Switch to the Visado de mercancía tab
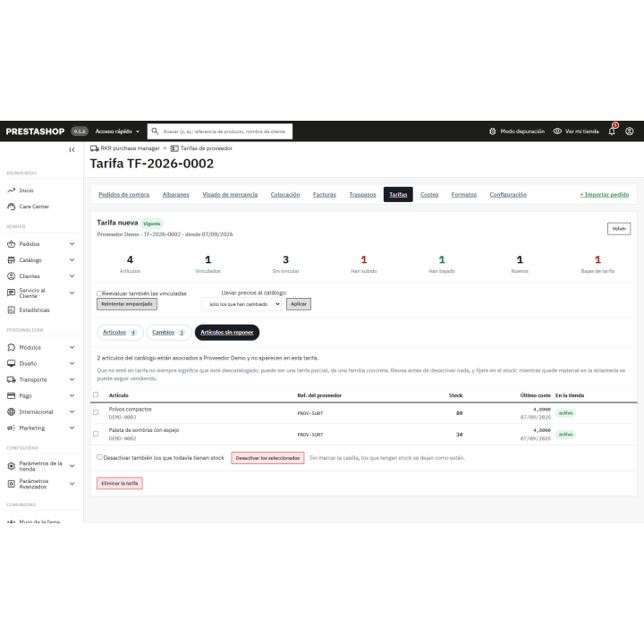The height and width of the screenshot is (644, 644). tap(230, 195)
